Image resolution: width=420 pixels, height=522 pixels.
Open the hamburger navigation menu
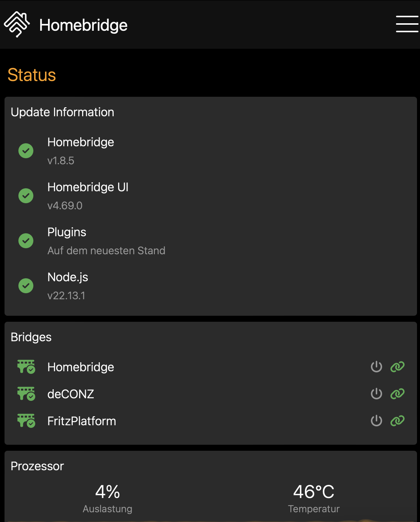(x=407, y=24)
